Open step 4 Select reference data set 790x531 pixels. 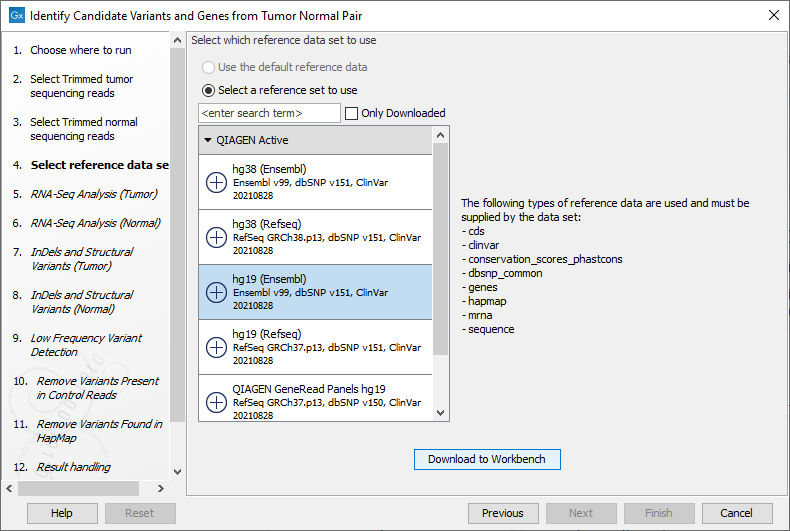(x=99, y=165)
